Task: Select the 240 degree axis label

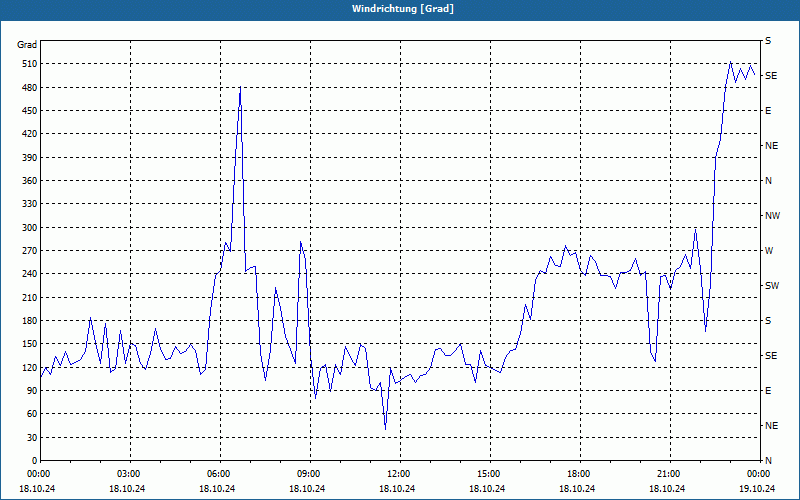Action: point(30,274)
